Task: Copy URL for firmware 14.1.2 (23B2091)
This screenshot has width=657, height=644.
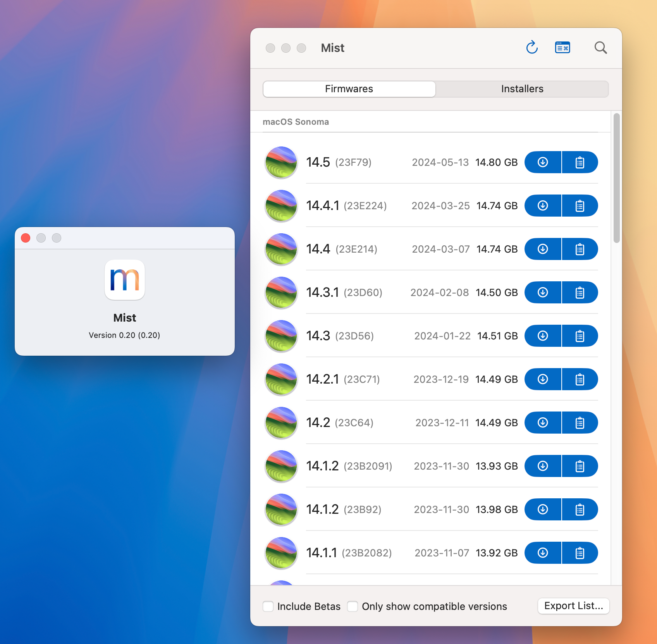Action: point(580,466)
